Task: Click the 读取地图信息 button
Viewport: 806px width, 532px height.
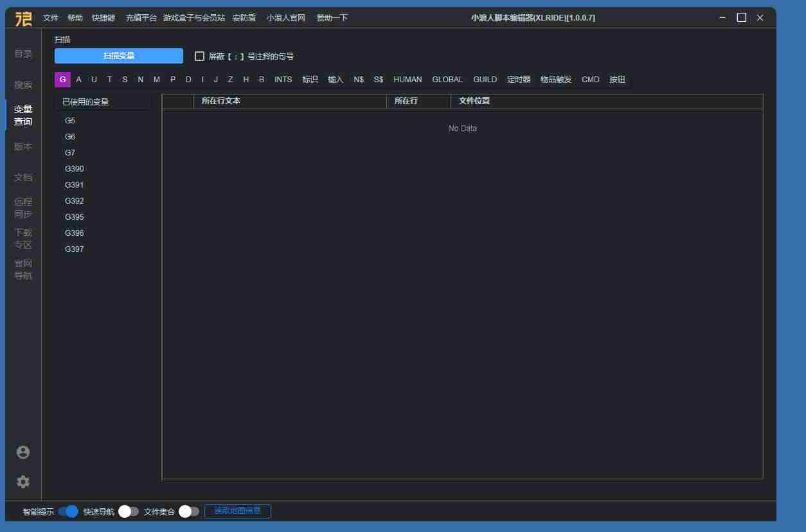Action: [238, 511]
